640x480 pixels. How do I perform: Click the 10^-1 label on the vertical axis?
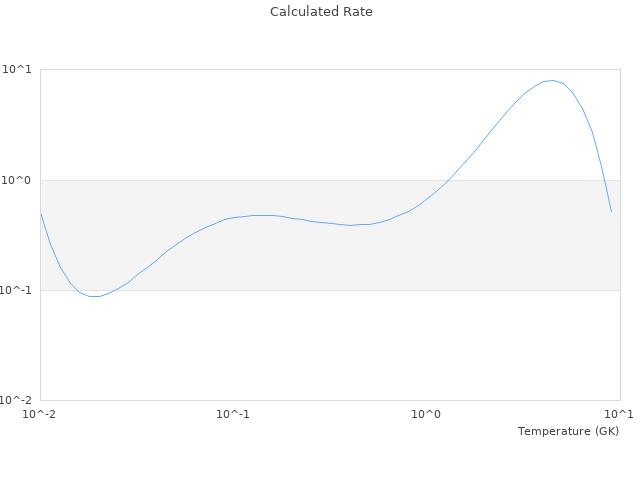[x=16, y=290]
